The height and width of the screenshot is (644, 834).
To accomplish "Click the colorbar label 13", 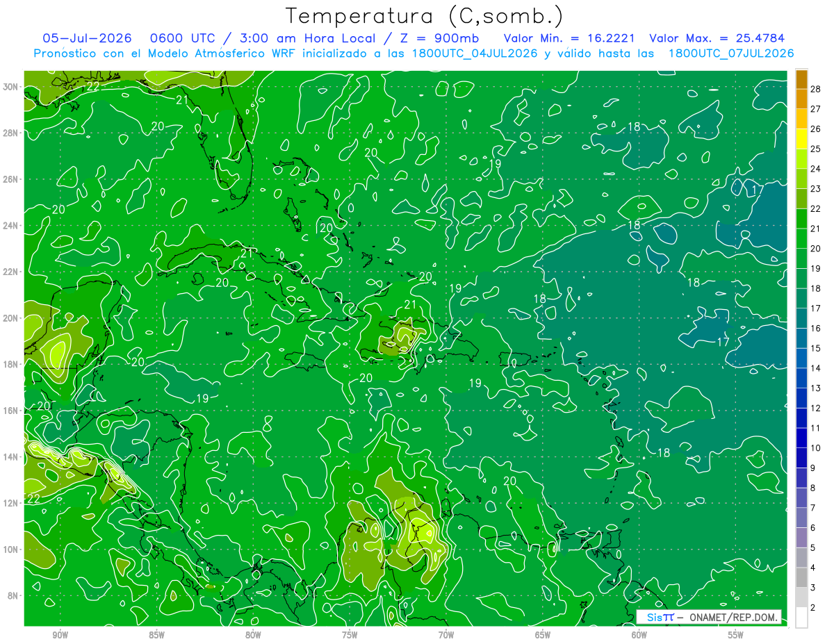I will pos(816,388).
